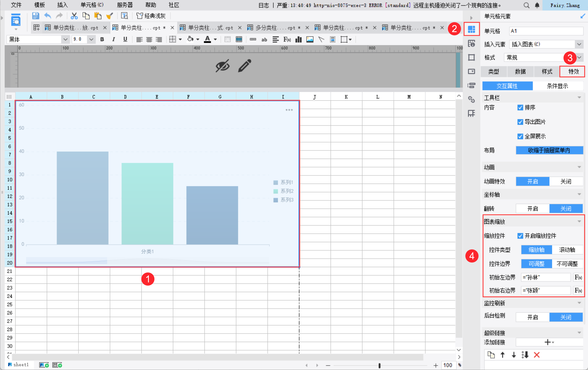Click the 条件显示 button
588x370 pixels.
tap(557, 86)
